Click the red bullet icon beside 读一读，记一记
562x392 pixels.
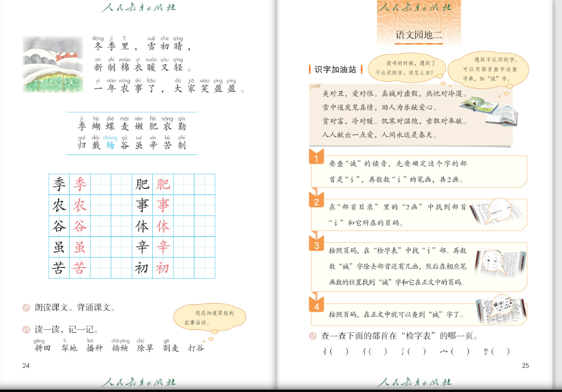(26, 329)
